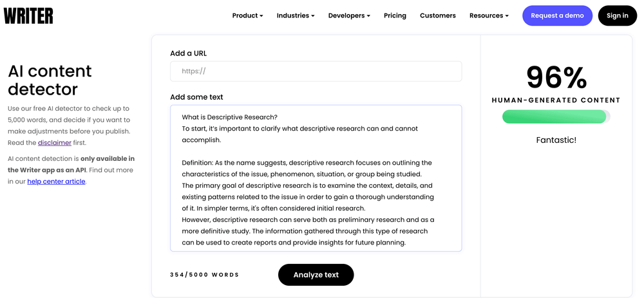Click the Analyze text button

coord(316,275)
